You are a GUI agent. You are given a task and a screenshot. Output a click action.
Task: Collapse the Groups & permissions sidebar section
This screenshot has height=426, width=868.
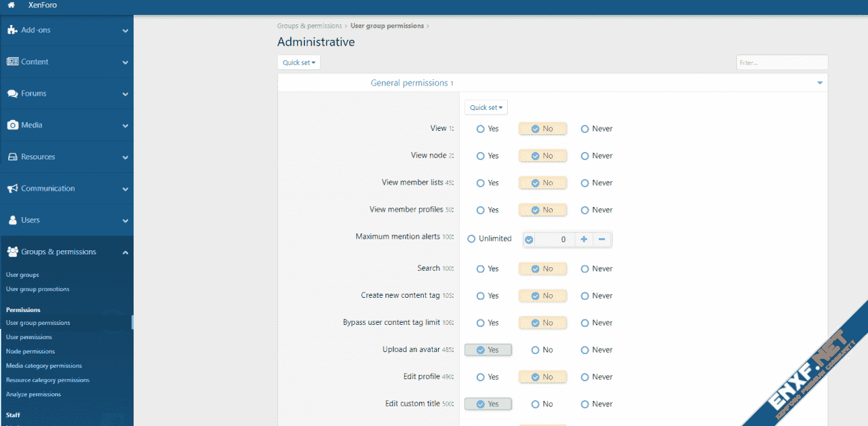tap(125, 252)
